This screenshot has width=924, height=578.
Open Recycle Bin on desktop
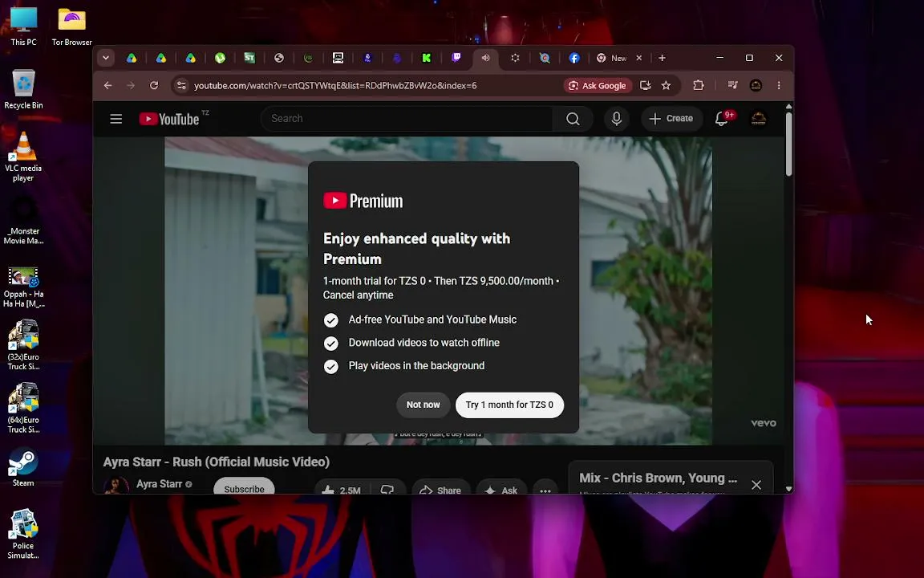(23, 90)
